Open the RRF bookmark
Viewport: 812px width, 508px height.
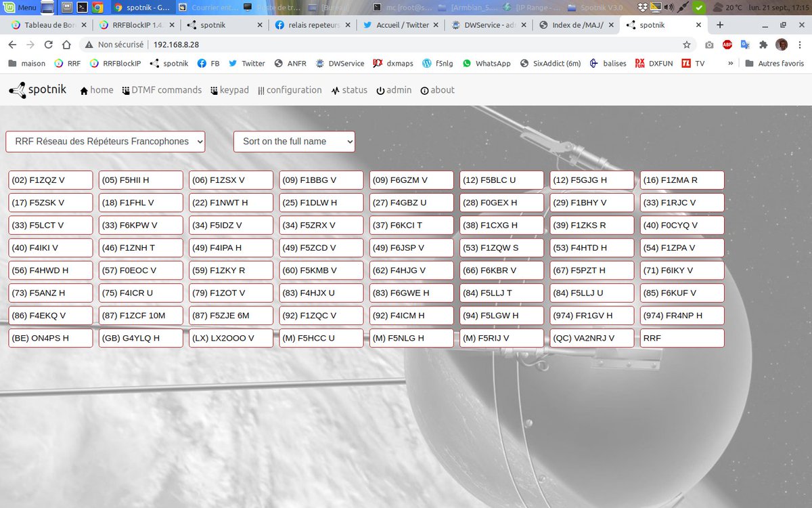[x=67, y=63]
